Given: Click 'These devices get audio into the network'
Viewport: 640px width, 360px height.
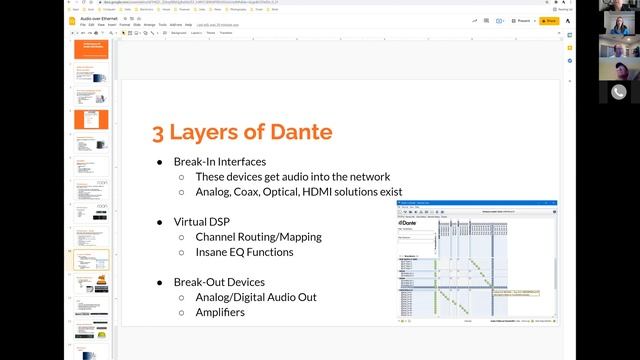Looking at the screenshot, I should pyautogui.click(x=293, y=177).
